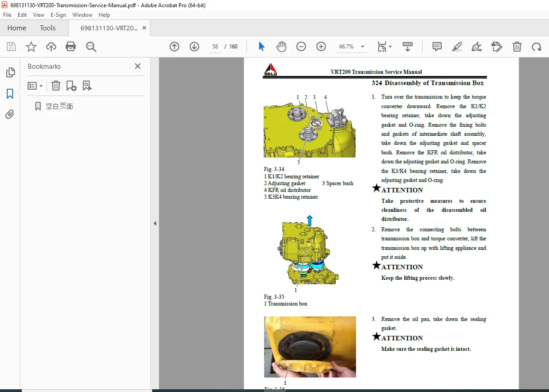The image size is (549, 392).
Task: Click 'VRT200 Transmission Service Manual' page header
Action: pyautogui.click(x=376, y=72)
